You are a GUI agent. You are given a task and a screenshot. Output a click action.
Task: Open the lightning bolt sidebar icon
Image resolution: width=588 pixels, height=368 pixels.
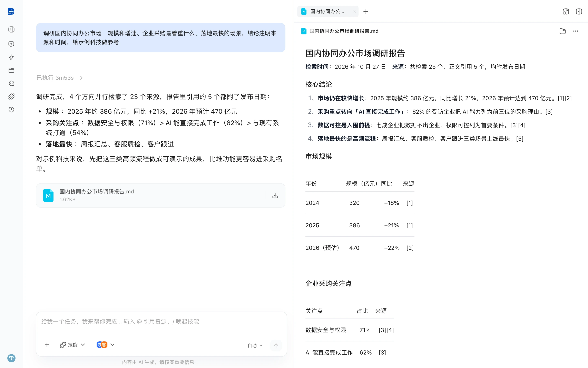click(x=11, y=57)
